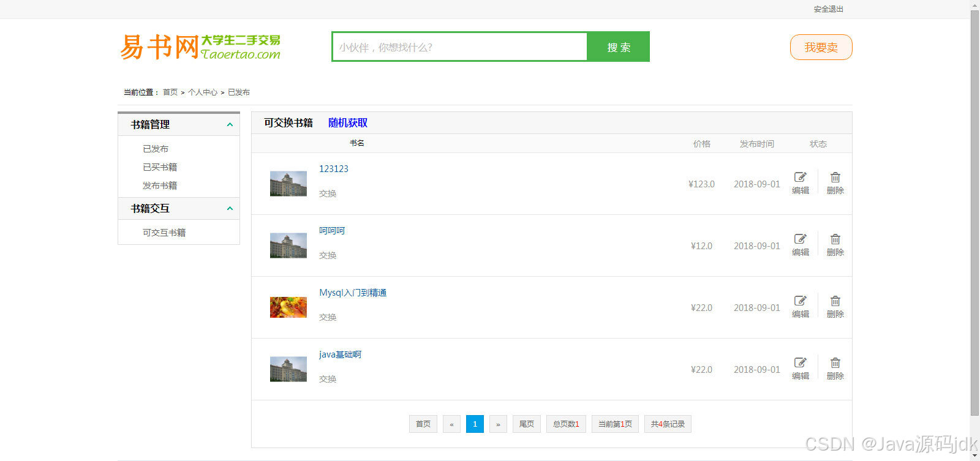The height and width of the screenshot is (461, 980).
Task: Click the 价格 column header
Action: (x=702, y=144)
